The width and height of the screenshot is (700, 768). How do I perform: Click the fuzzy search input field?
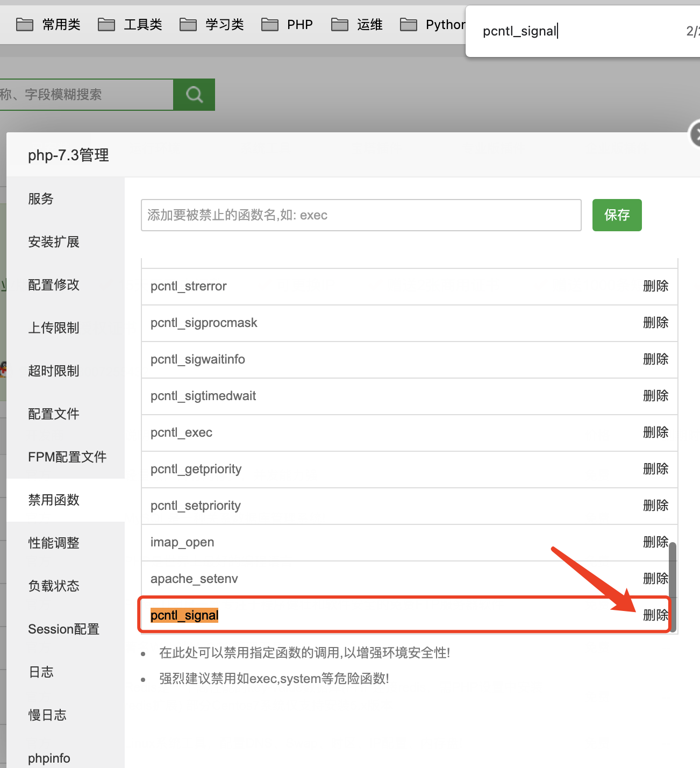(x=87, y=95)
